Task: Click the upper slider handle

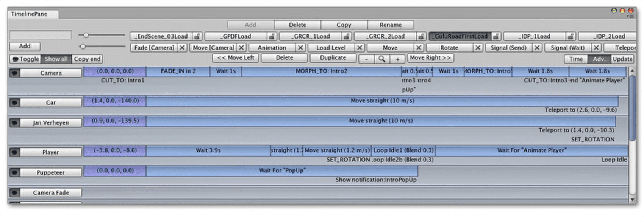Action: point(86,35)
